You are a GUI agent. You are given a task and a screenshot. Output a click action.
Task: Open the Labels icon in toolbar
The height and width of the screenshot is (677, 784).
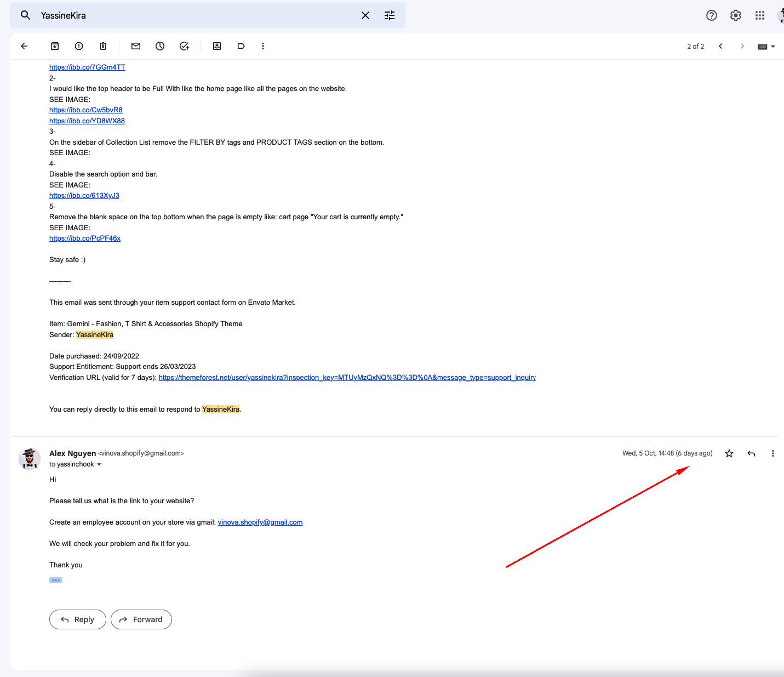(241, 46)
